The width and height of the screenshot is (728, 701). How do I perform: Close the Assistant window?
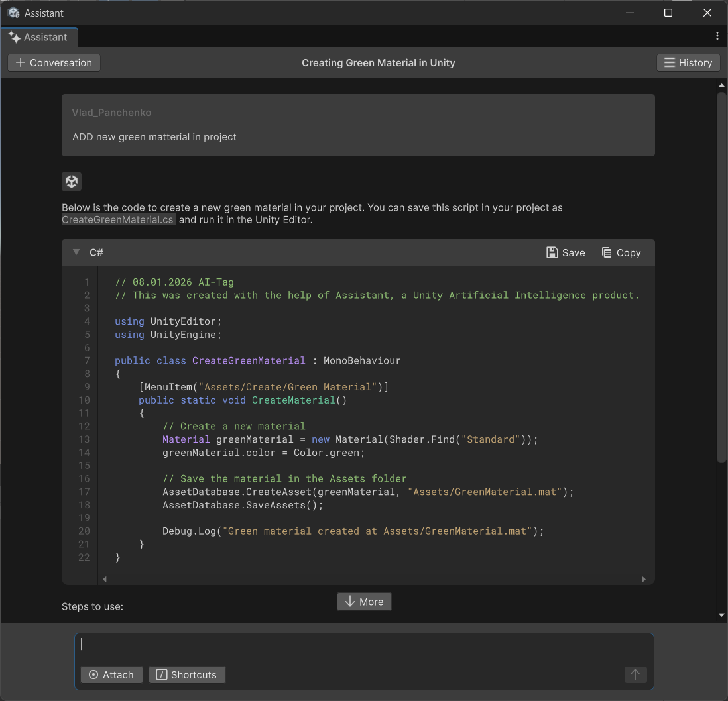click(x=707, y=13)
